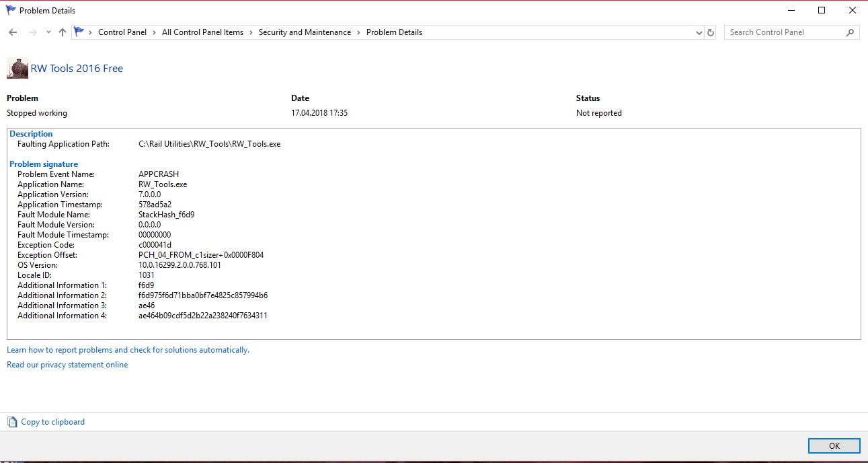The width and height of the screenshot is (868, 463).
Task: Click the Copy to clipboard link
Action: click(x=53, y=422)
